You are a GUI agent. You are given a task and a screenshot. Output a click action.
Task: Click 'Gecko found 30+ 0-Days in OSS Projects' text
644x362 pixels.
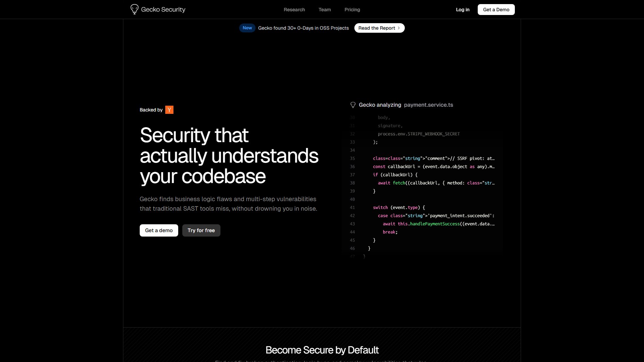coord(304,28)
